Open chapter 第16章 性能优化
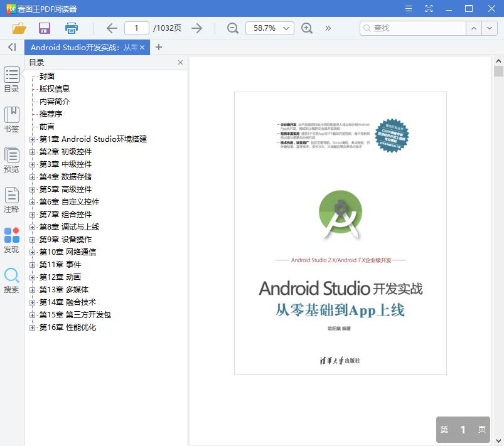This screenshot has height=446, width=504. [x=68, y=327]
